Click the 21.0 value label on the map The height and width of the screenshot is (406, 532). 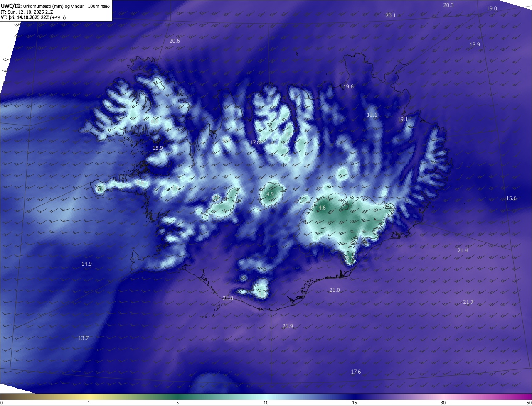pyautogui.click(x=335, y=290)
